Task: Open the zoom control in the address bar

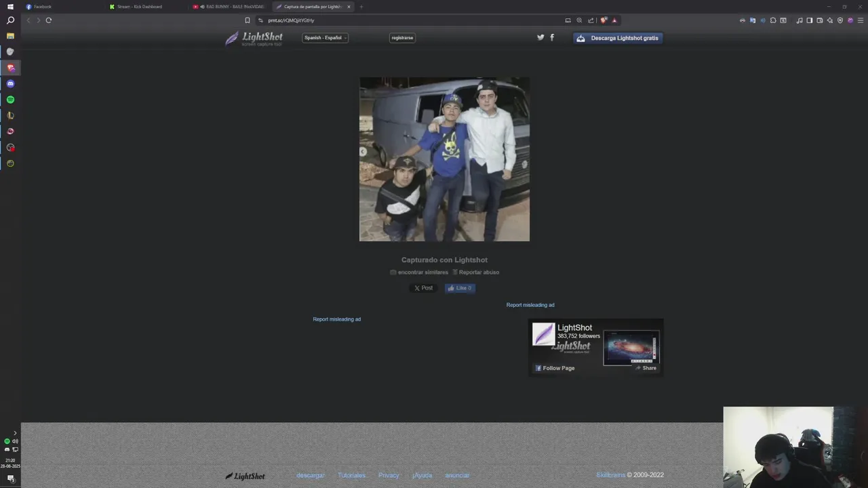Action: [x=579, y=20]
